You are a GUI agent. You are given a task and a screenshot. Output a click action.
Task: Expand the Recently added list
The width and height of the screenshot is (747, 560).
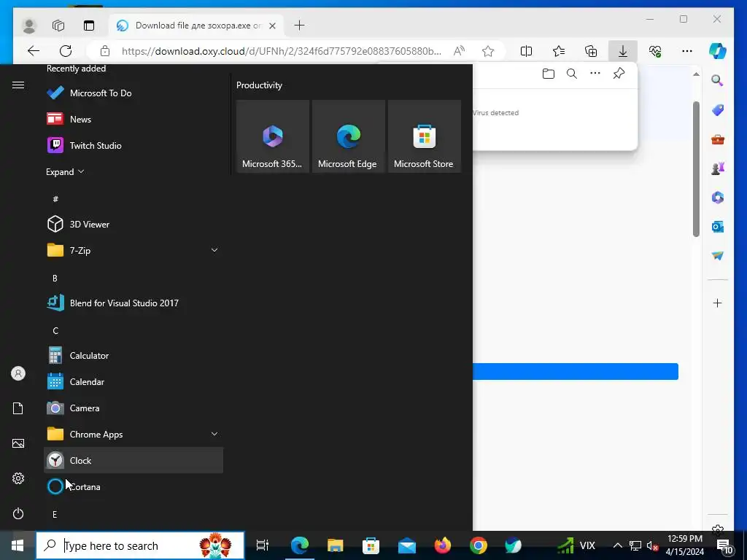[x=65, y=172]
